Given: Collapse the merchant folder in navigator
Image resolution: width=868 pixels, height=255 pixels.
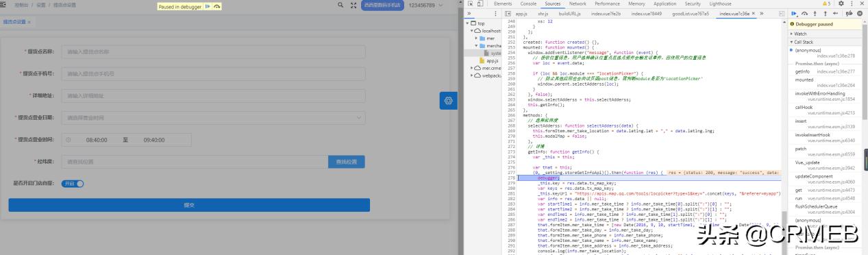Looking at the screenshot, I should click(x=476, y=46).
